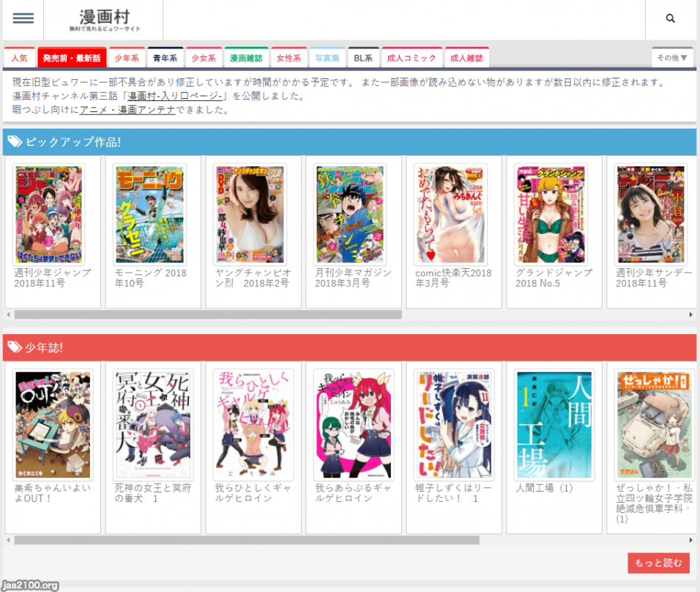Open the 我らひとしくギャルゲヒロイン cover
Viewport: 700px width, 592px height.
click(253, 424)
